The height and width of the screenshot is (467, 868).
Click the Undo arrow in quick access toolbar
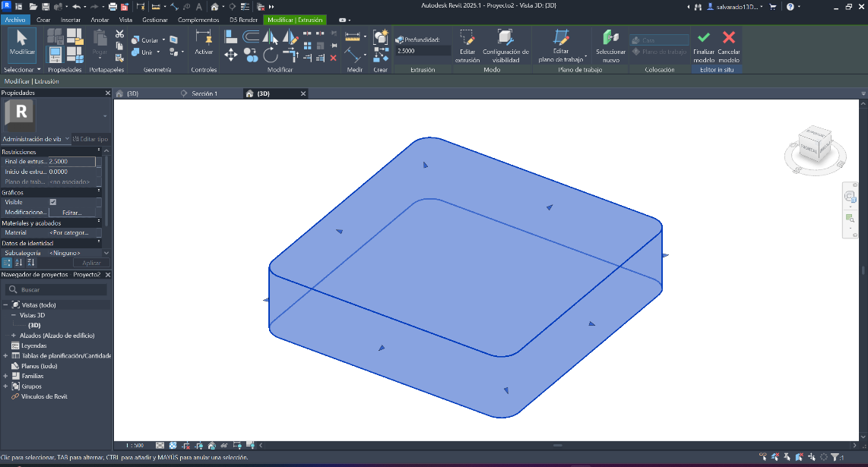[x=77, y=7]
